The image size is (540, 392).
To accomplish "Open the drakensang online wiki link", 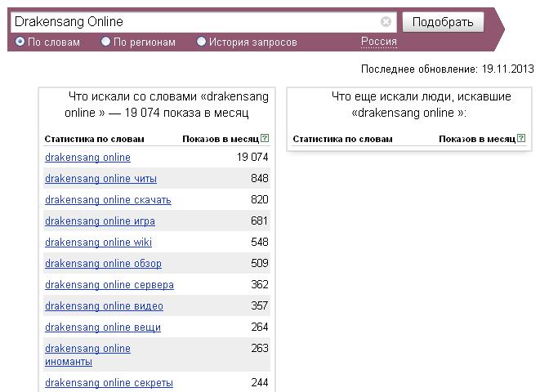I will coord(99,243).
